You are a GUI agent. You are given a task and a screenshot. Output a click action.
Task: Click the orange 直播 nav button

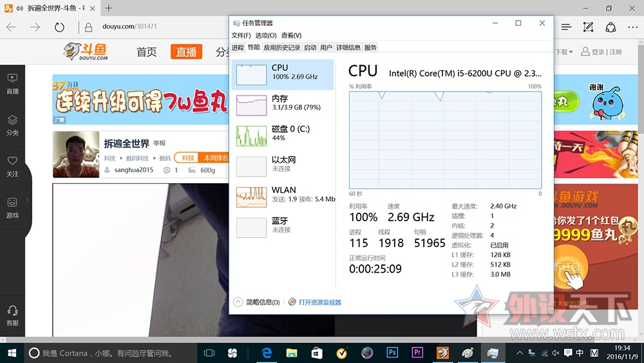click(187, 52)
